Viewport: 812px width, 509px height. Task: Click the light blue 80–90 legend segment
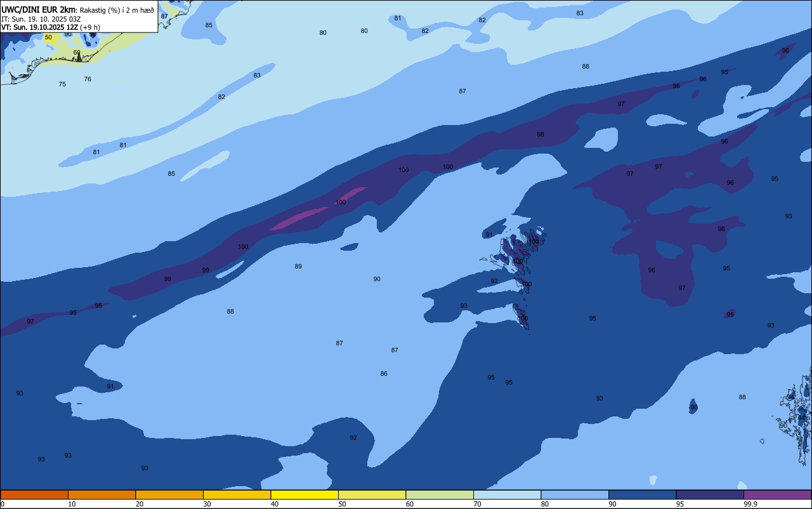pos(575,494)
